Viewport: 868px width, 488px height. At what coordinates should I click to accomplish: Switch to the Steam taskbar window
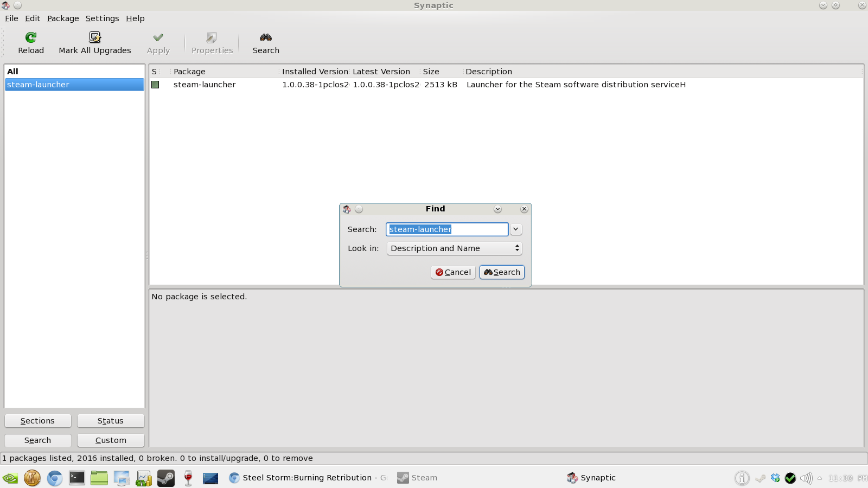(x=418, y=478)
